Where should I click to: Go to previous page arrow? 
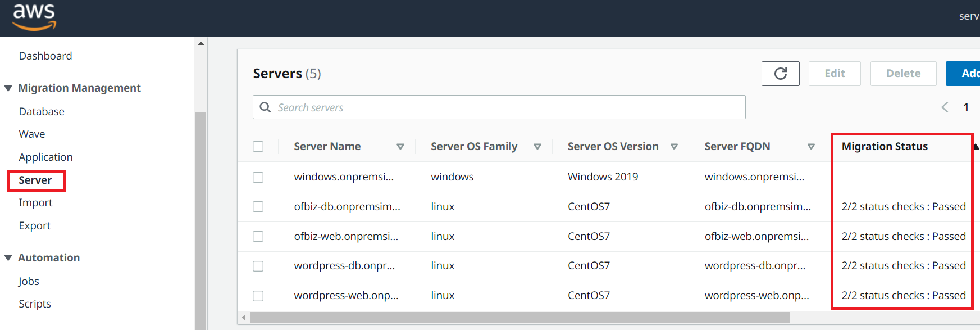(x=945, y=107)
